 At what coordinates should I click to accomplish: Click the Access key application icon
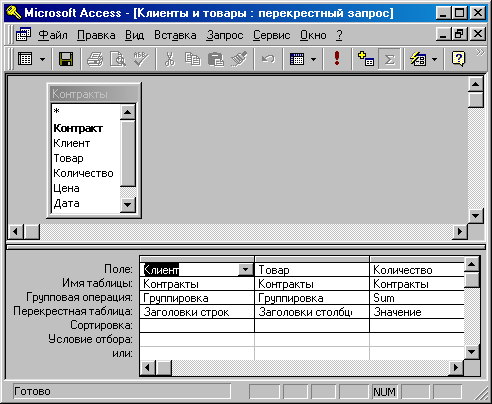[x=13, y=13]
